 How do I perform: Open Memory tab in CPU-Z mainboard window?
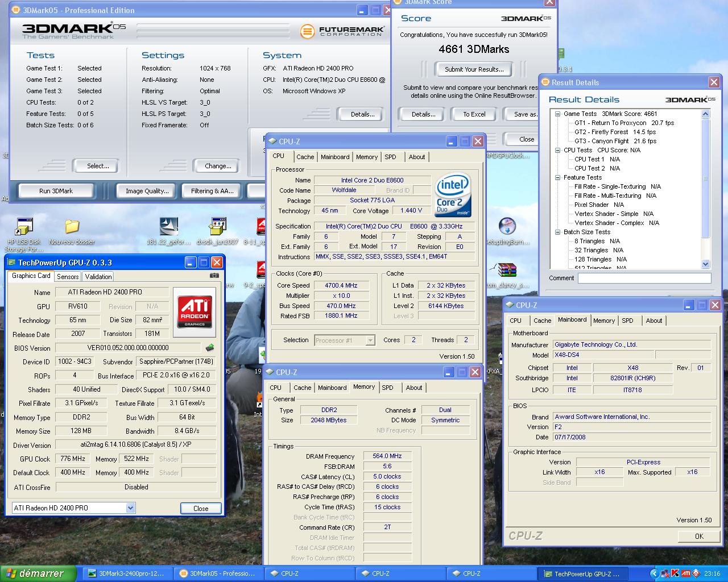point(604,321)
